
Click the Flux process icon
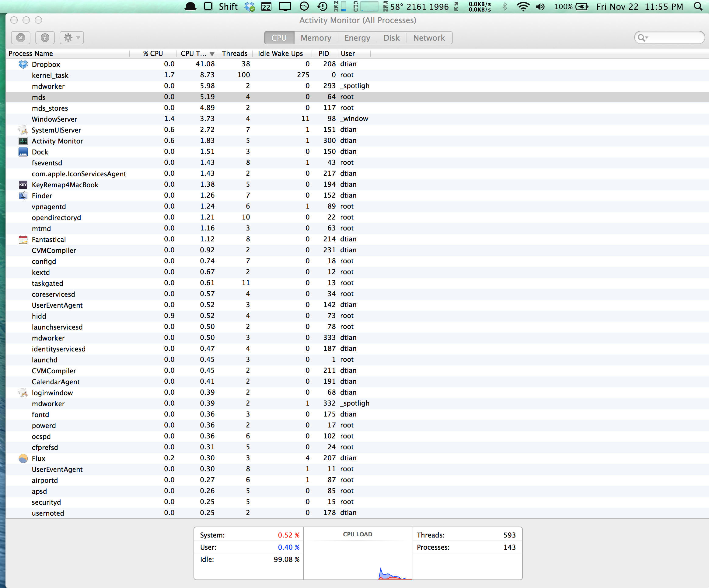[23, 458]
